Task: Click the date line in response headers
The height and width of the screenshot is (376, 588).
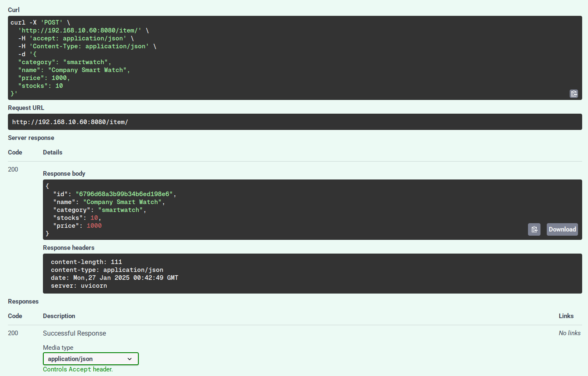Action: [x=114, y=278]
